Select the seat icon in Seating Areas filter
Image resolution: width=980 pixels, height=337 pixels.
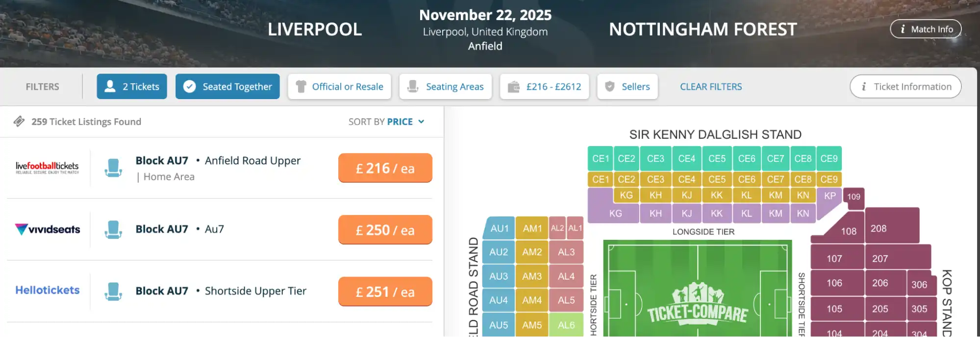click(413, 86)
